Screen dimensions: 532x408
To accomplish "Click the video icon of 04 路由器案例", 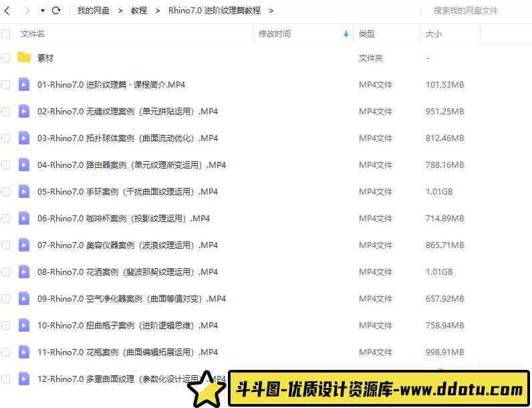I will click(x=24, y=165).
